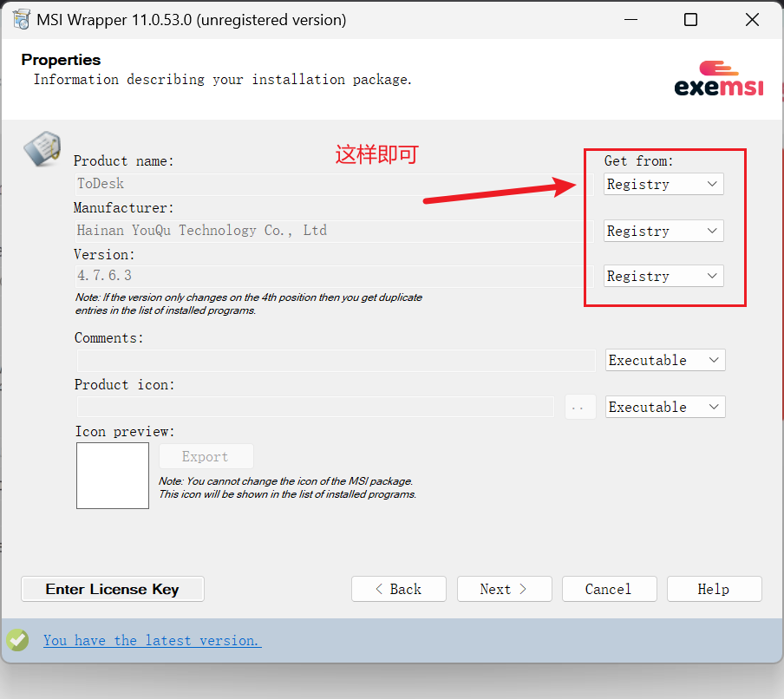Click the browse button for Product icon
The width and height of the screenshot is (784, 699).
point(580,407)
